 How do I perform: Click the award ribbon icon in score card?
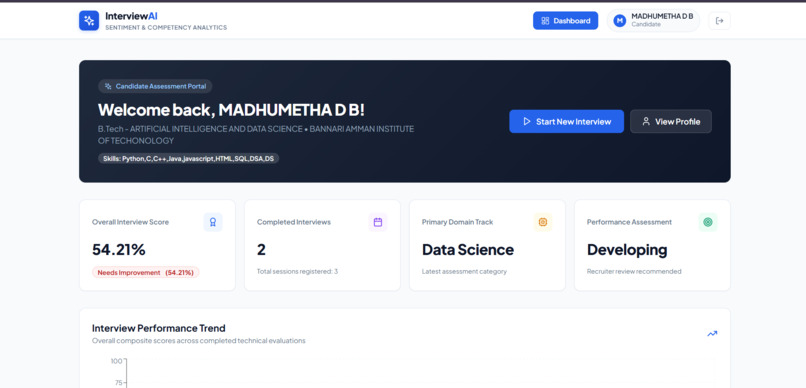click(213, 222)
